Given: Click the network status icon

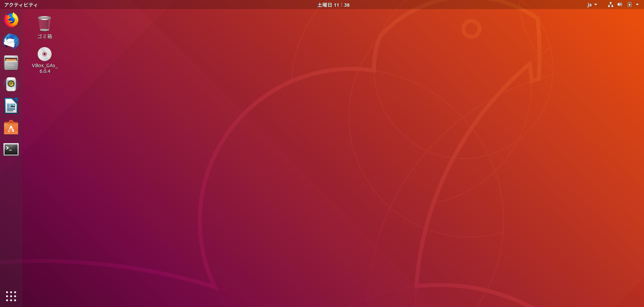Looking at the screenshot, I should click(x=610, y=5).
